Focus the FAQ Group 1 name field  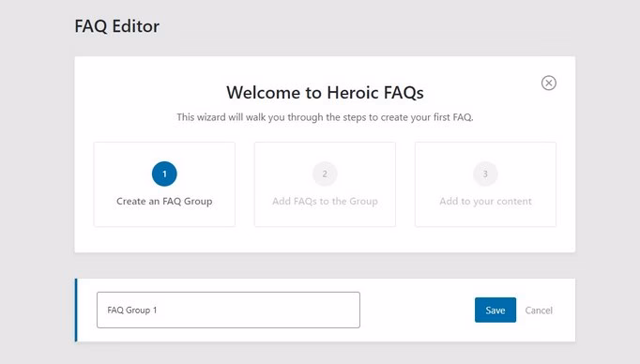(x=228, y=310)
